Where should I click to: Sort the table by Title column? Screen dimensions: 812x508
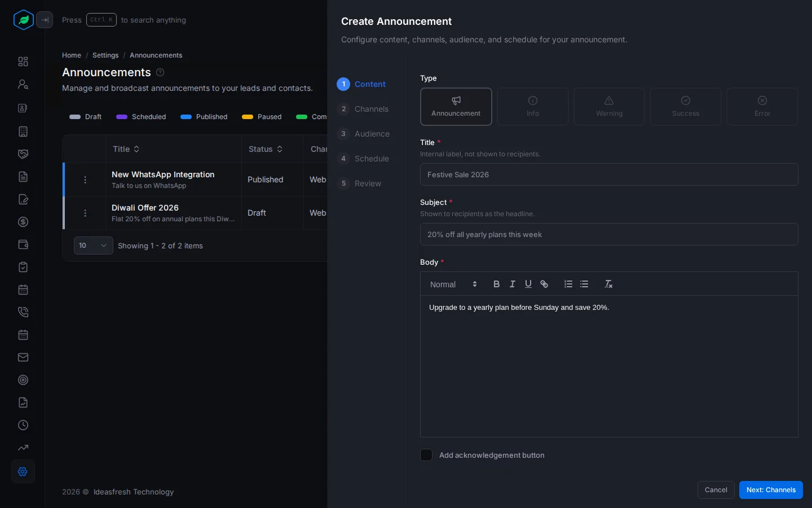pos(126,149)
